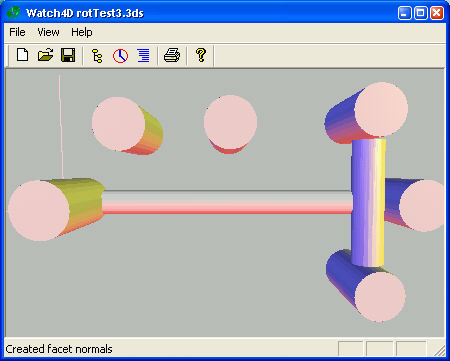Open help with the question mark icon

(201, 55)
